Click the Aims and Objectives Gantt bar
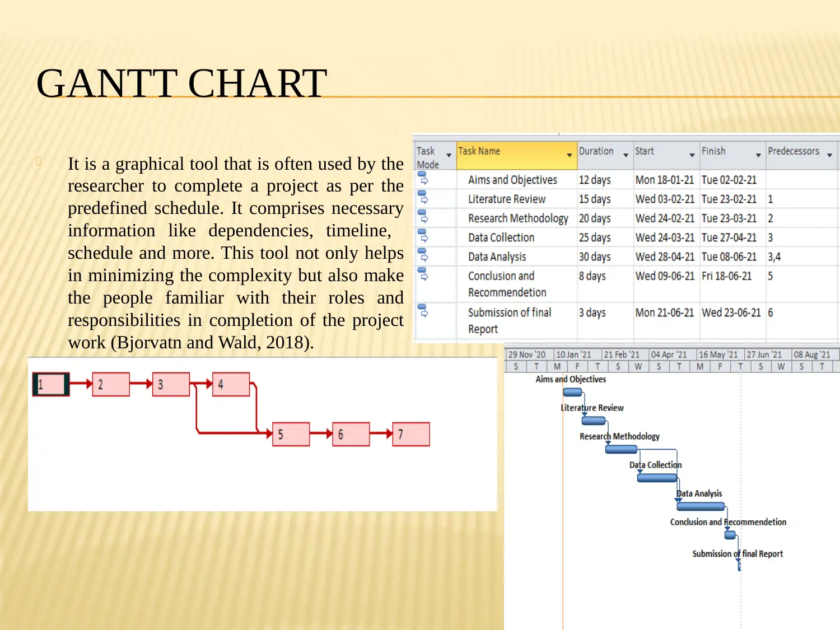 572,392
